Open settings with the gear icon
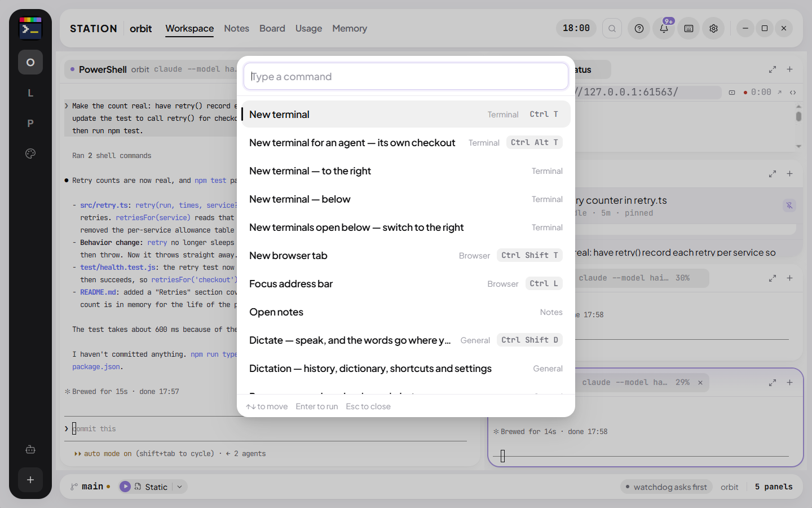 click(713, 28)
